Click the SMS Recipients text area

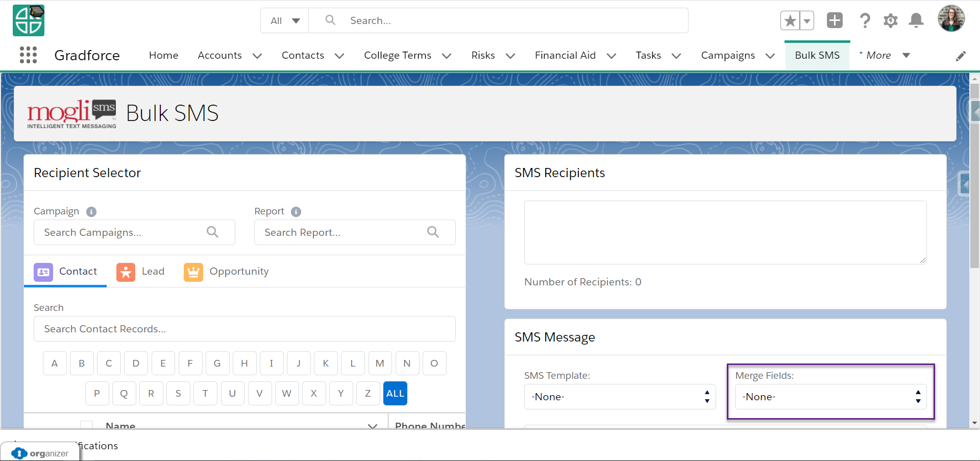pyautogui.click(x=725, y=232)
